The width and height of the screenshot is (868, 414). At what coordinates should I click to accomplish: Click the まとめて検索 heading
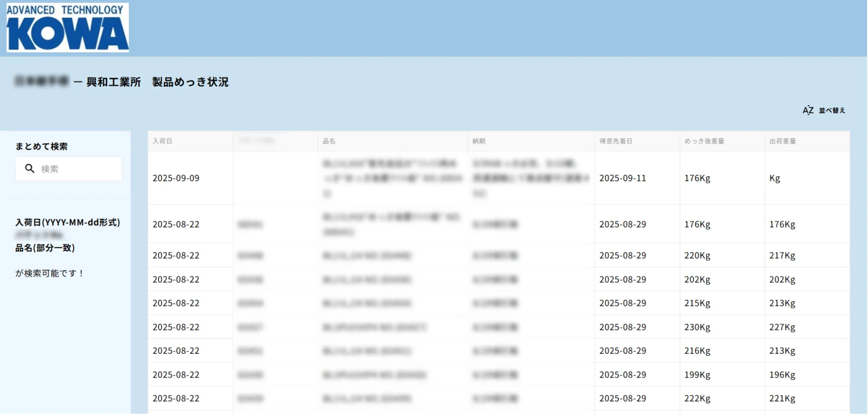[x=42, y=146]
